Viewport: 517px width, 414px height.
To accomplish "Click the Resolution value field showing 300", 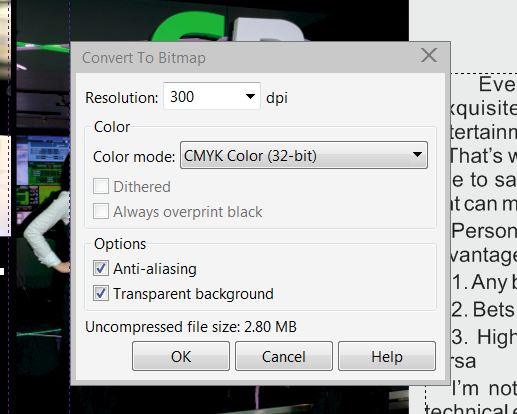I will (212, 96).
